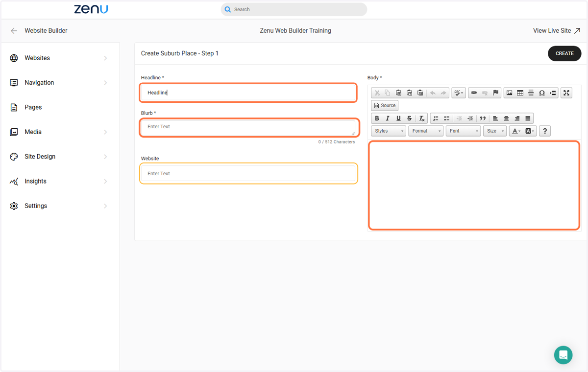Insert a link with the chain icon
588x372 pixels.
pos(474,93)
